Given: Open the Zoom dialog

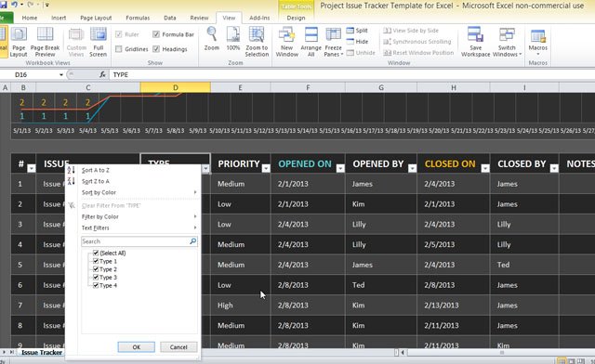Looking at the screenshot, I should [x=212, y=39].
